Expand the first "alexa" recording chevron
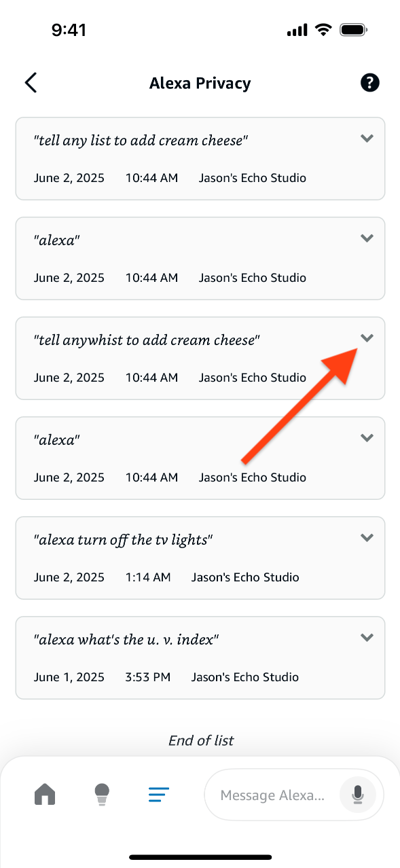Viewport: 400px width, 868px height. point(367,238)
